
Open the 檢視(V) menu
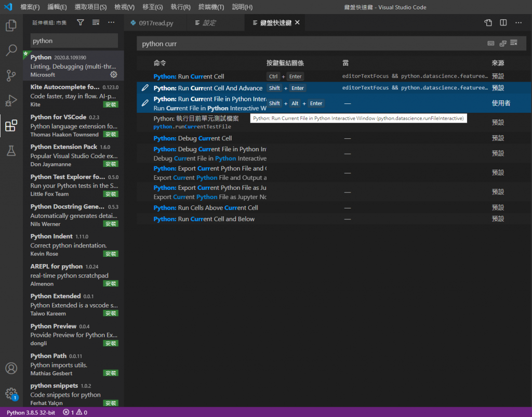tap(125, 7)
